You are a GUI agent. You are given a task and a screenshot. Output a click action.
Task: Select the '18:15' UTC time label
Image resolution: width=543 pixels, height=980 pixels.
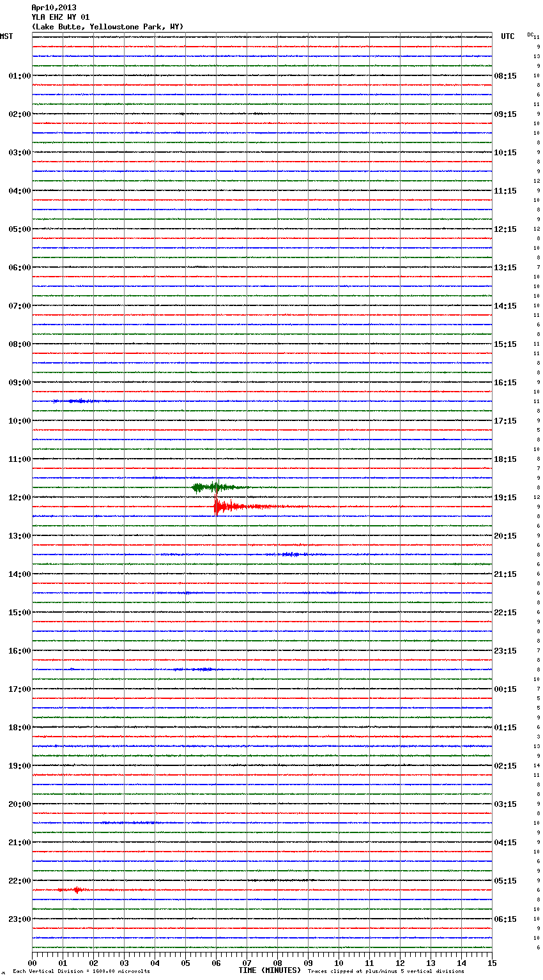tap(505, 459)
